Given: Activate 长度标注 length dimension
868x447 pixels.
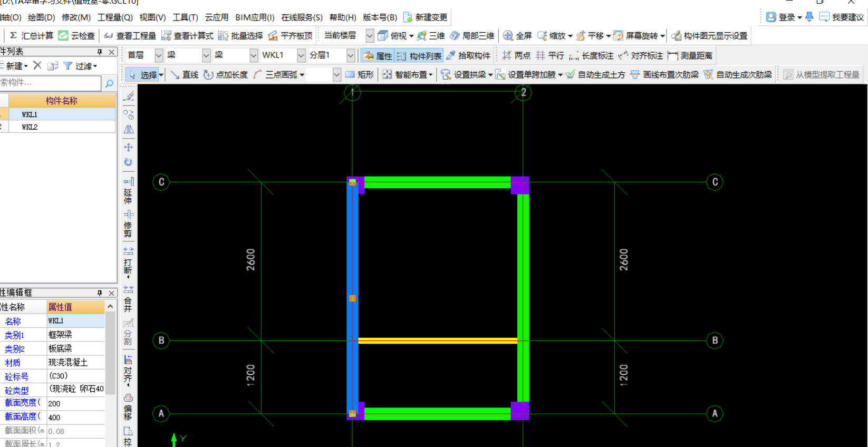Looking at the screenshot, I should click(591, 55).
